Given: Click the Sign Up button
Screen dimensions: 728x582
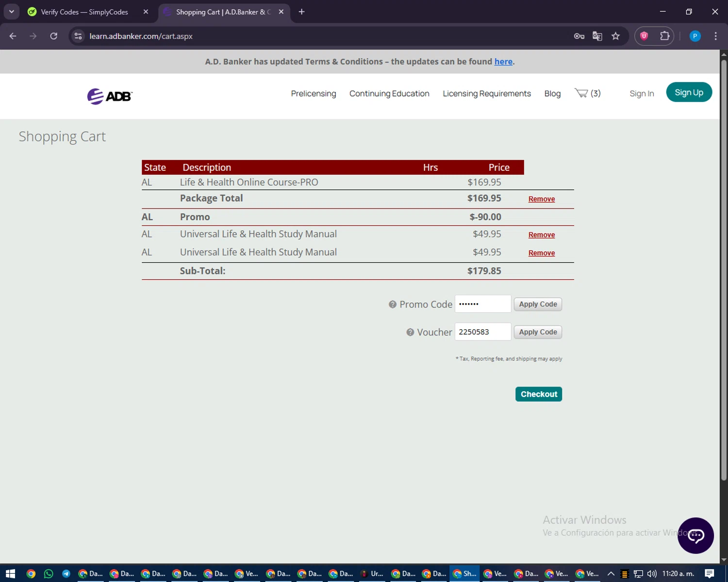Looking at the screenshot, I should click(689, 92).
